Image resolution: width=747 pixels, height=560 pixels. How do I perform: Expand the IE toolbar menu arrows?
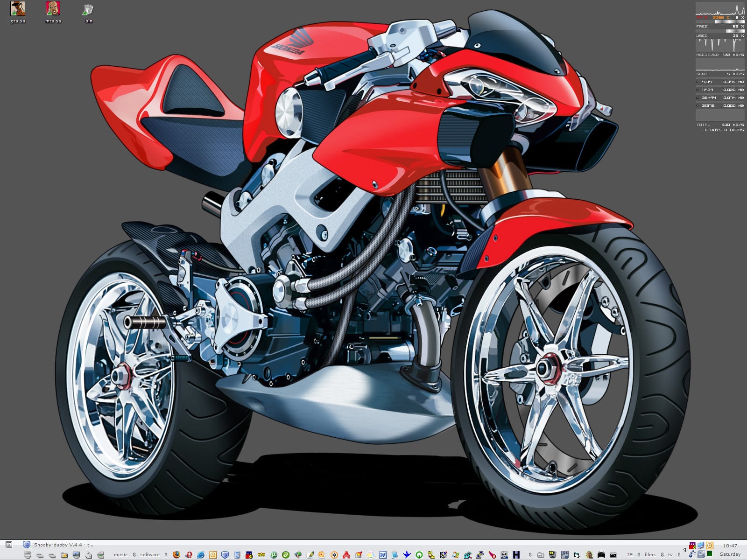click(x=639, y=555)
